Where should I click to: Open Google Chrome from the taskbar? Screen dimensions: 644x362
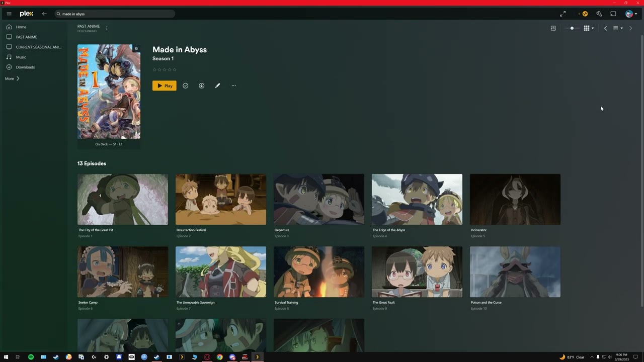coord(219,357)
